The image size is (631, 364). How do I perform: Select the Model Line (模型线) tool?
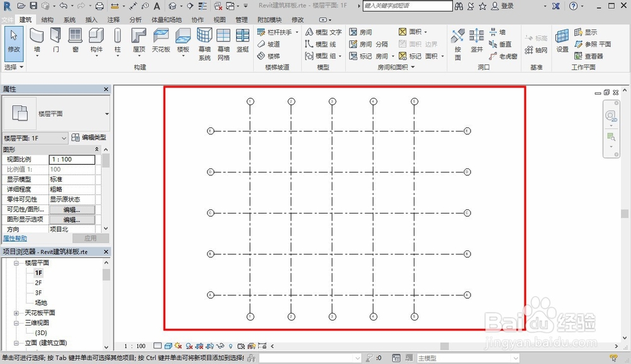click(321, 44)
